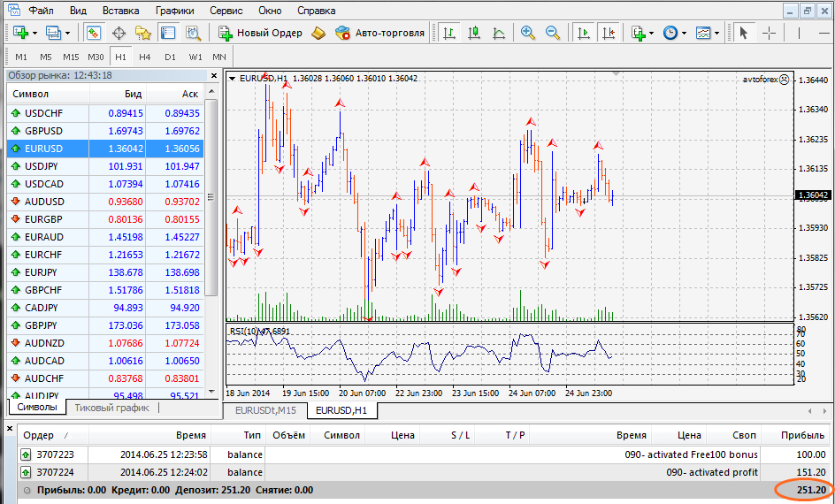Select the vertical line drawing tool
835x504 pixels.
point(799,33)
